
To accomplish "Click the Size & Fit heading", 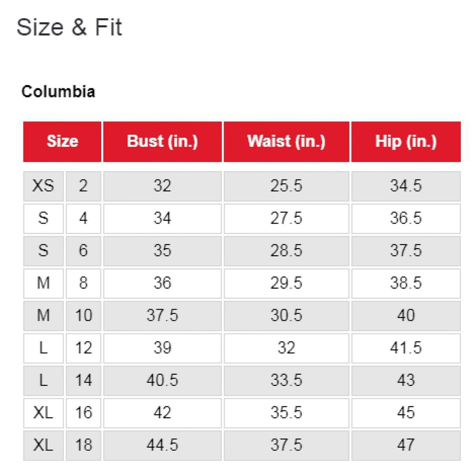I will [69, 28].
